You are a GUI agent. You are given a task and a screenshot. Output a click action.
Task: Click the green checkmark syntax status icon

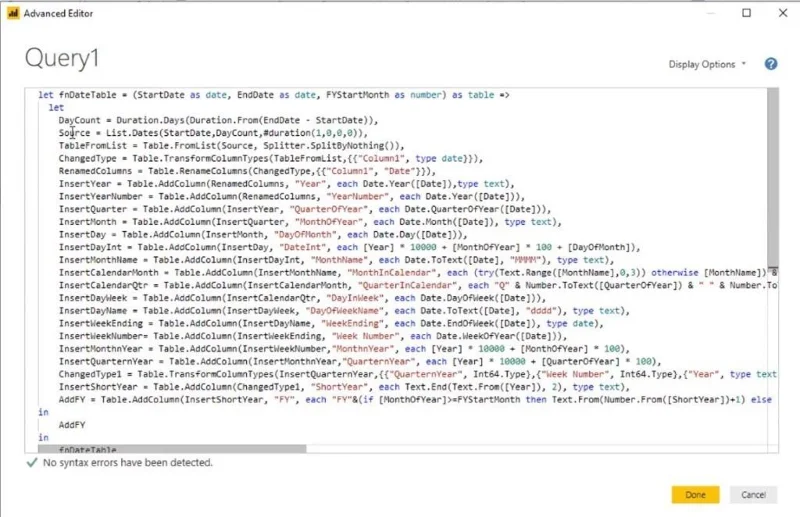(x=32, y=462)
